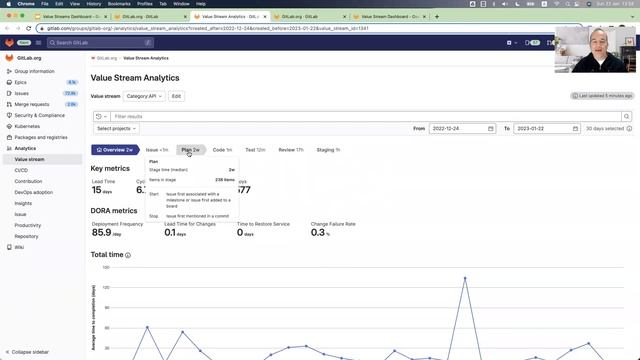640x360 pixels.
Task: Click the Packages and registries icon
Action: pyautogui.click(x=9, y=137)
